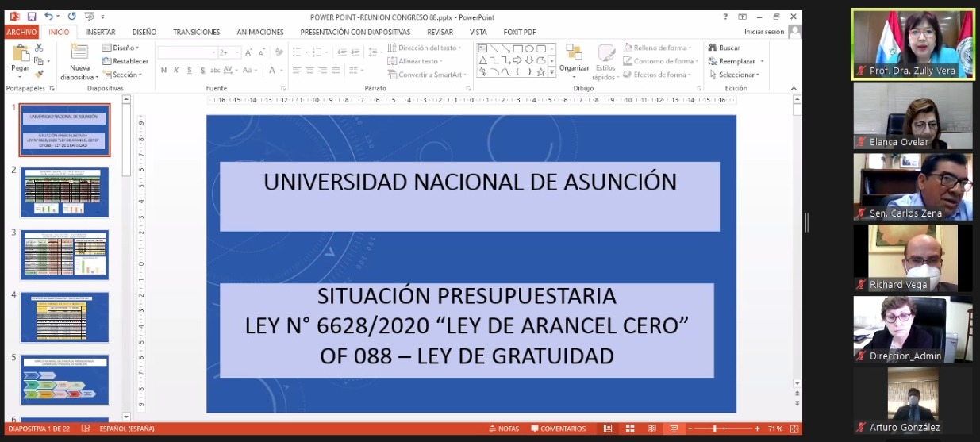The width and height of the screenshot is (980, 442).
Task: Open Relleno de forma dropdown
Action: click(x=657, y=48)
